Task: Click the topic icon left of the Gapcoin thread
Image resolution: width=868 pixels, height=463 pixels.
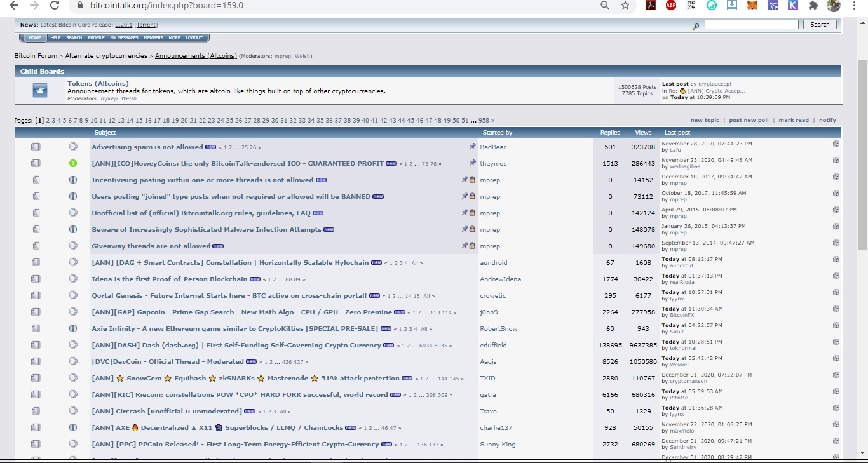Action: point(73,312)
